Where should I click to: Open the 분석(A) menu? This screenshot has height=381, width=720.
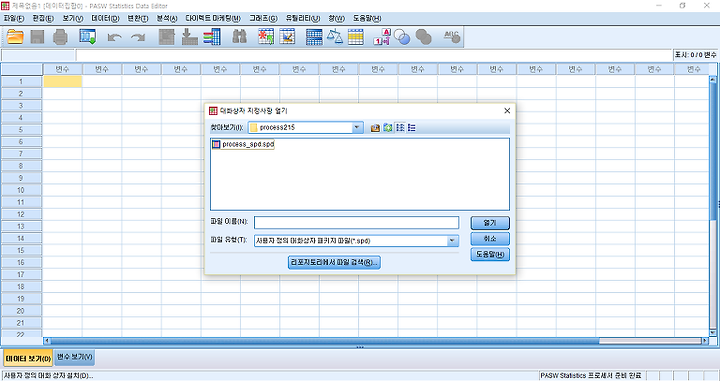(x=167, y=18)
